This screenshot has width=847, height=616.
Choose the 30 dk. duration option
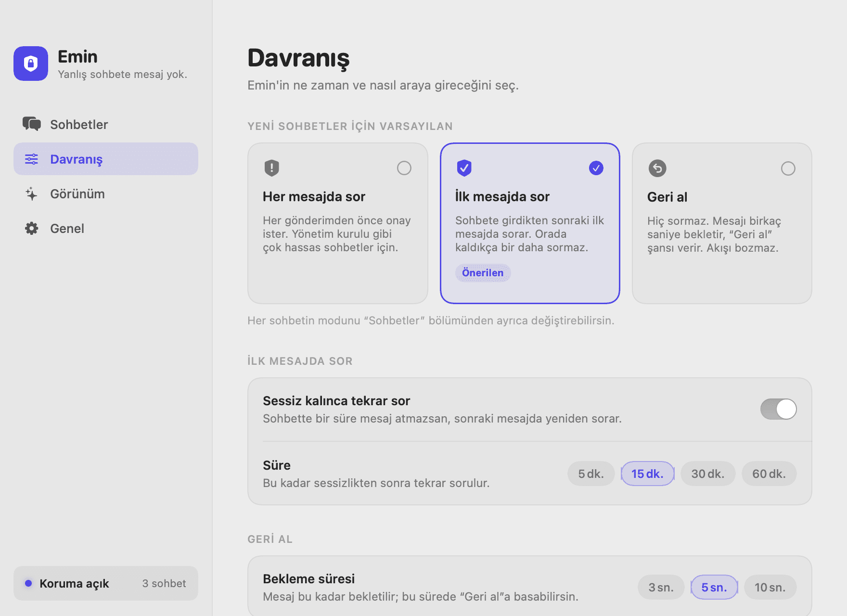coord(708,474)
